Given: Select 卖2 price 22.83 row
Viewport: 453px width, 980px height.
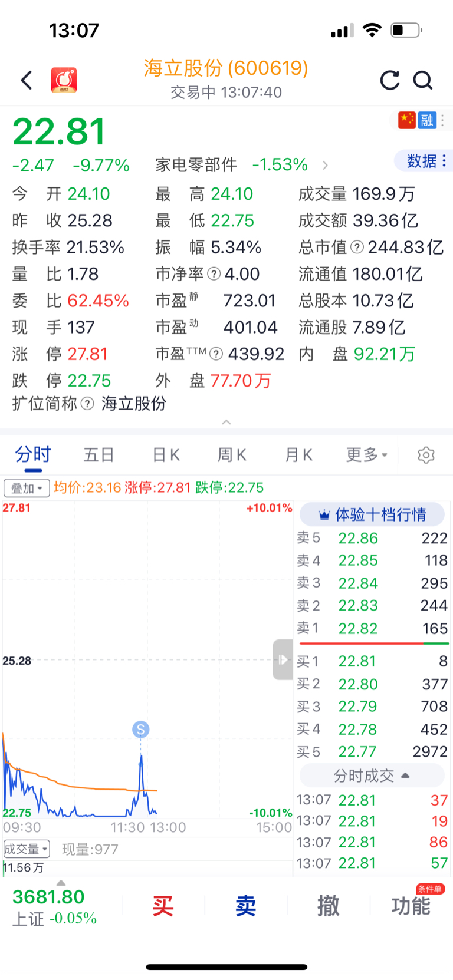Looking at the screenshot, I should coord(372,606).
